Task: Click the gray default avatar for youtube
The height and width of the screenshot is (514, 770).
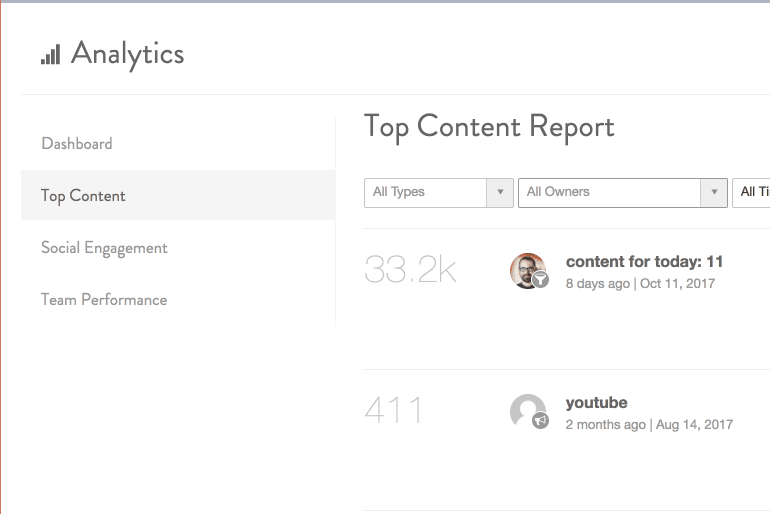Action: tap(525, 410)
